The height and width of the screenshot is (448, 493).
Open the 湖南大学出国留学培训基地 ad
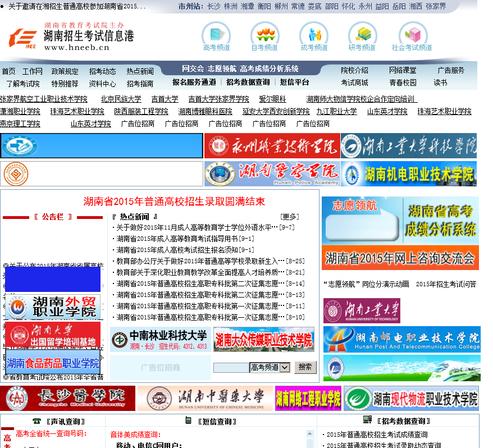pyautogui.click(x=53, y=335)
